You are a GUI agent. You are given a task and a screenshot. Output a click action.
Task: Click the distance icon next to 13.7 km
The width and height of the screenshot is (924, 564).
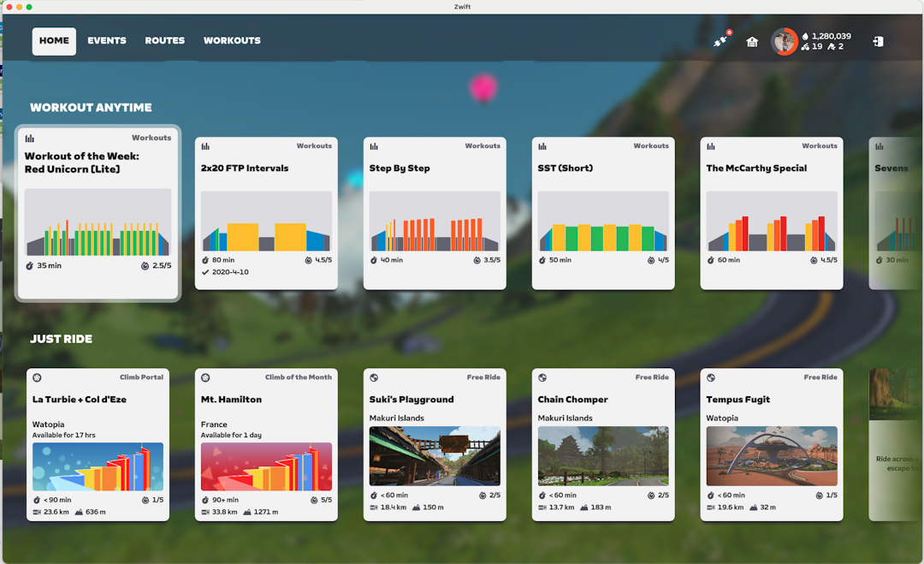coord(542,508)
